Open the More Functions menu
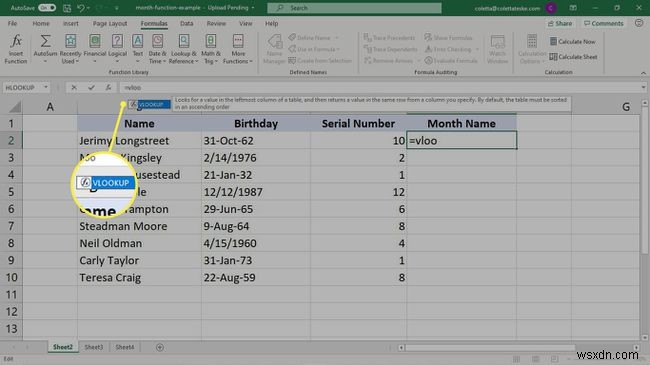The width and height of the screenshot is (650, 365). click(238, 49)
